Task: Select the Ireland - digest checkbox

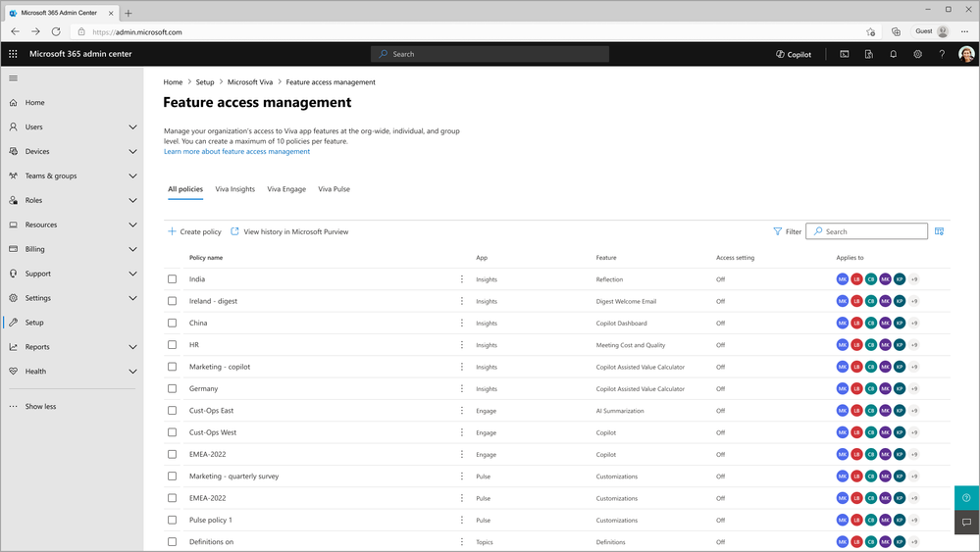Action: tap(172, 301)
